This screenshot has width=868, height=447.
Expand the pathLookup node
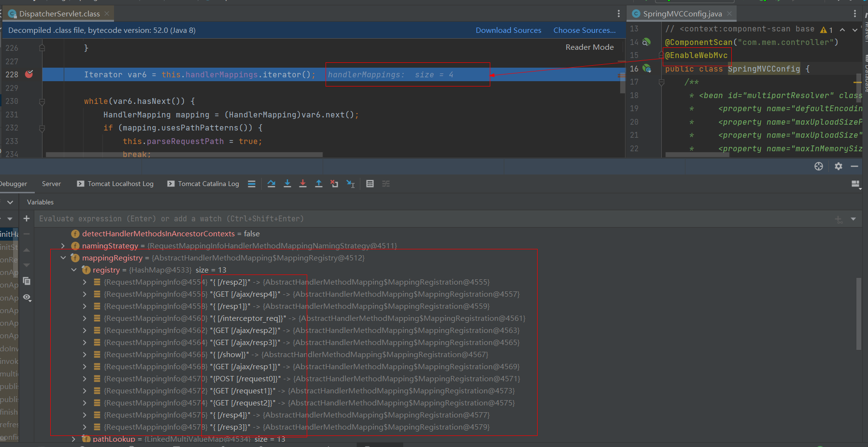tap(74, 439)
